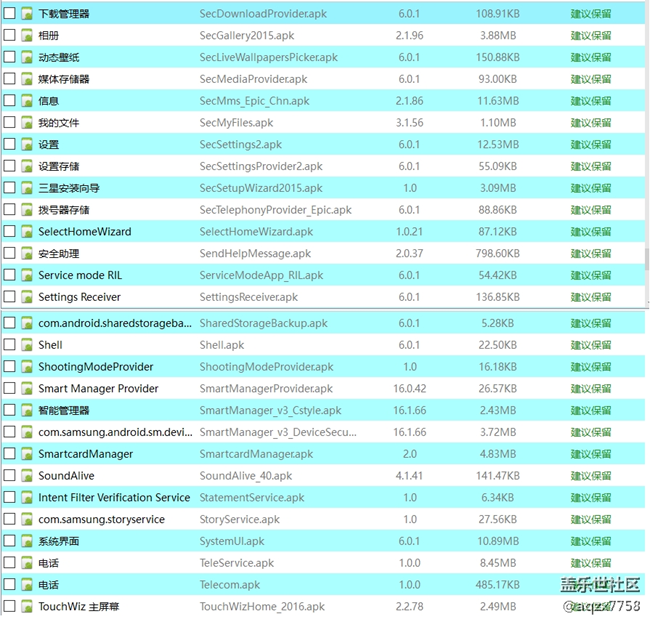Enable checkbox for TouchWiz 主屏幕
The width and height of the screenshot is (650, 627).
tap(10, 606)
